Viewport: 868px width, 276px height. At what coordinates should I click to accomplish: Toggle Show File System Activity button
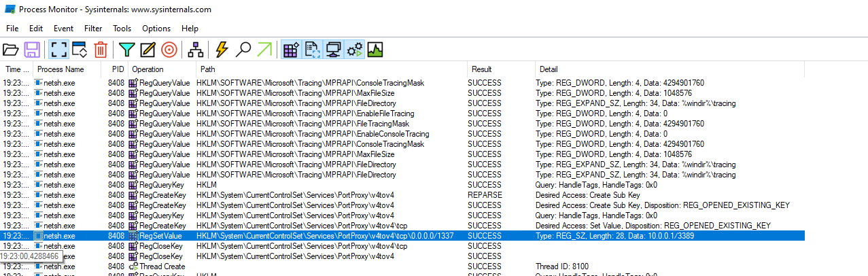(312, 50)
